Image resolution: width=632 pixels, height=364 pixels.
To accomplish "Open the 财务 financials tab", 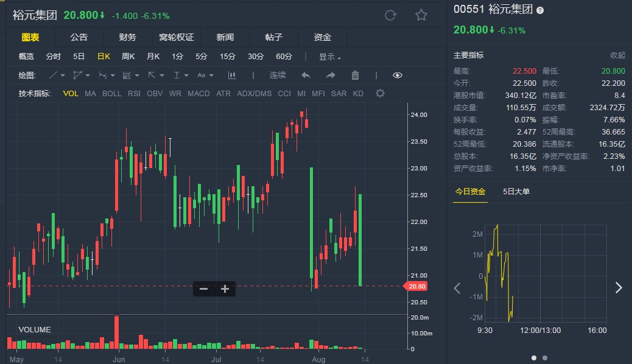I will 128,38.
